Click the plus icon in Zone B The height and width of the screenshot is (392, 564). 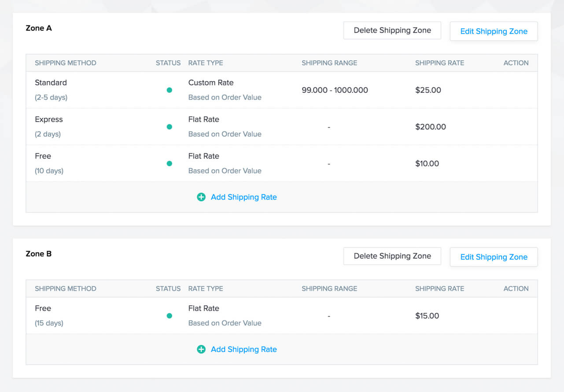pyautogui.click(x=201, y=349)
